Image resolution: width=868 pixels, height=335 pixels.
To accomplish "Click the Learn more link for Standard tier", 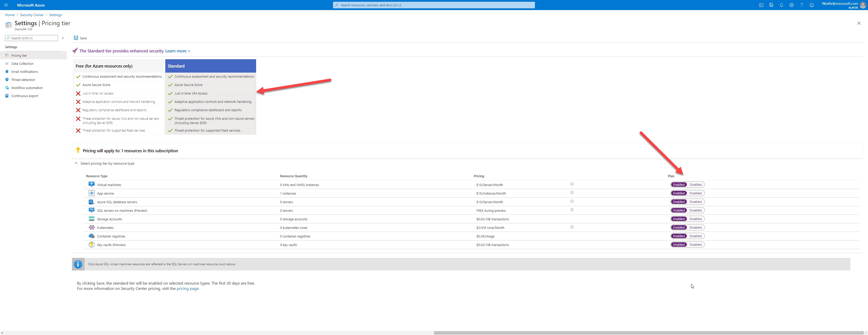I will coord(178,50).
